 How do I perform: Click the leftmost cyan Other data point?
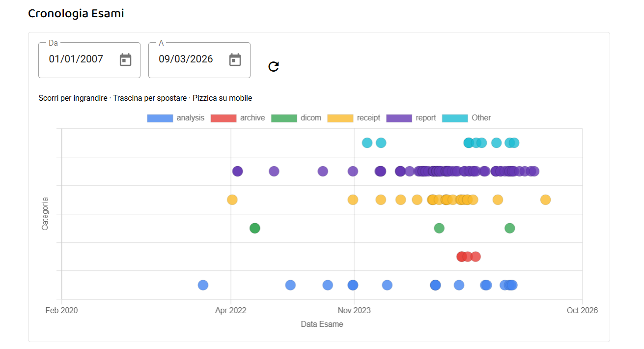pyautogui.click(x=367, y=143)
